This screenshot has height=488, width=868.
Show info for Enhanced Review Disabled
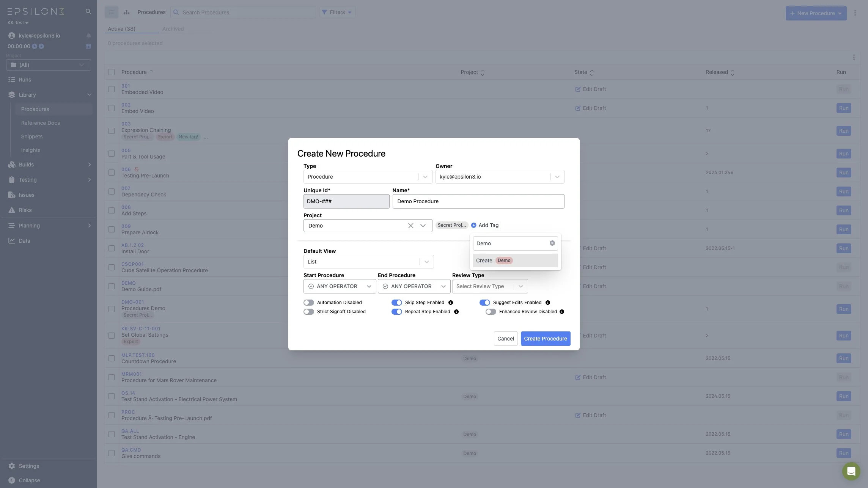tap(562, 312)
